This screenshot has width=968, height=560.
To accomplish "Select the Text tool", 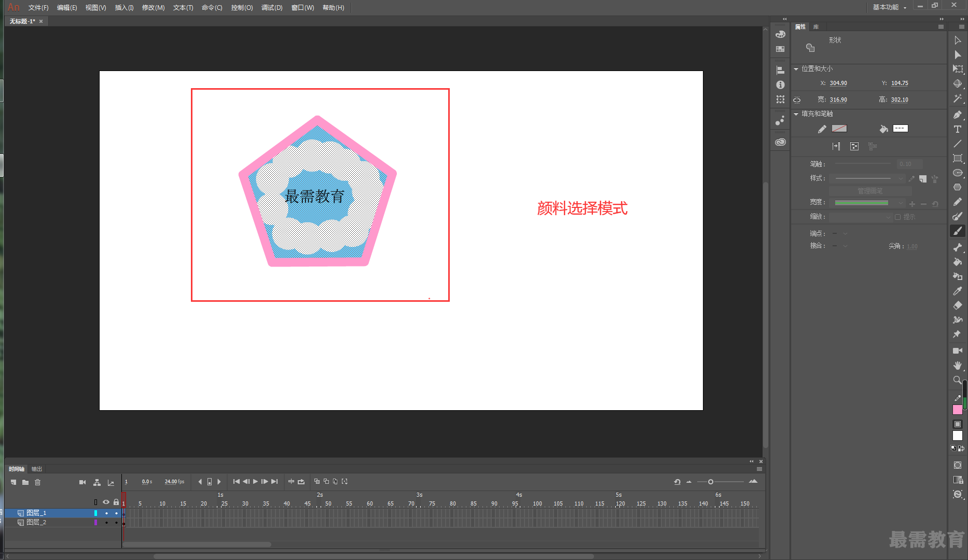I will 958,129.
